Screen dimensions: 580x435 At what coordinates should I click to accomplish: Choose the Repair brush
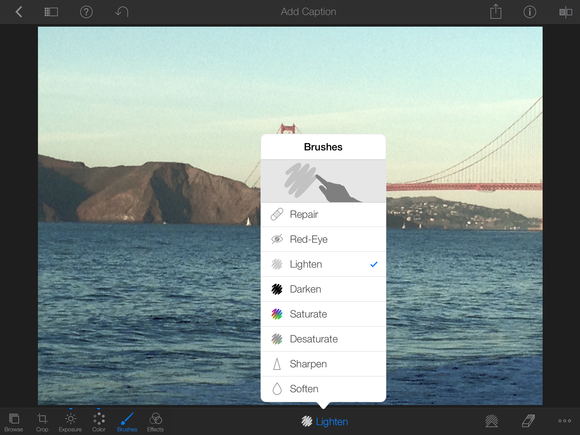(323, 215)
